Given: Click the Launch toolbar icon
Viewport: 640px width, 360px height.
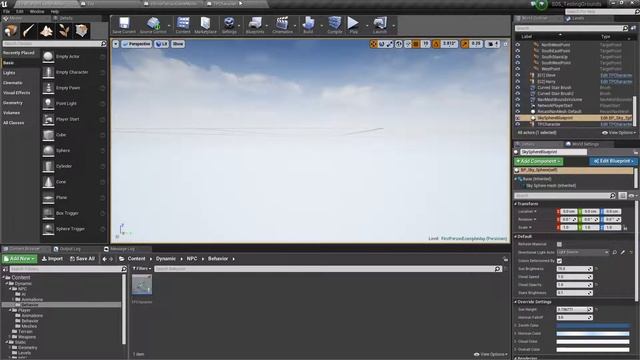Looking at the screenshot, I should coord(380,25).
